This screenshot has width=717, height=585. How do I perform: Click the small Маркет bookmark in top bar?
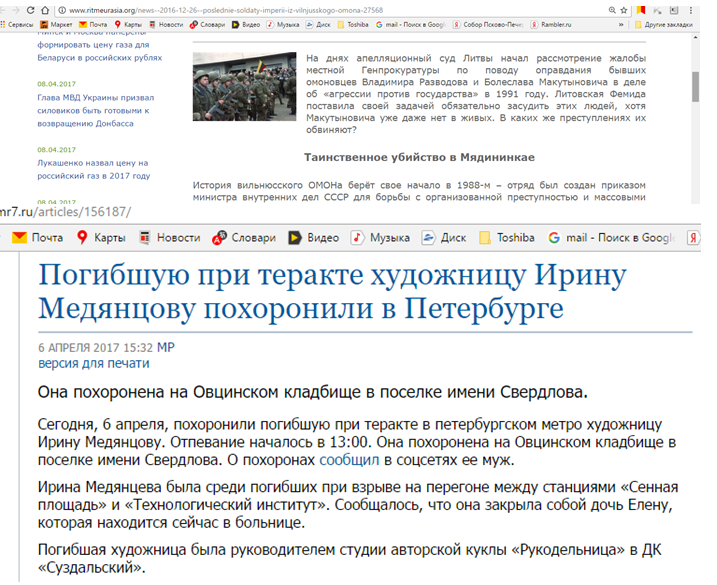coord(57,23)
